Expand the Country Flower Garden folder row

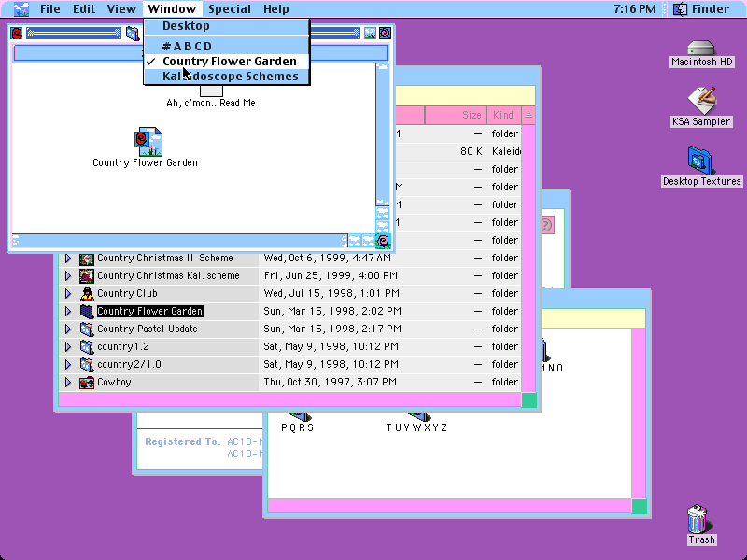coord(68,311)
